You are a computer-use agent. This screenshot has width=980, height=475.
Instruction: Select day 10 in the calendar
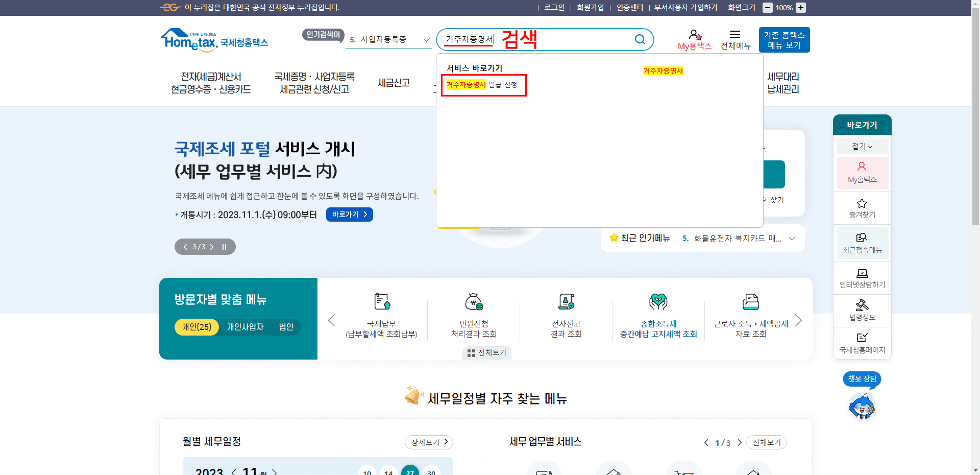[x=367, y=470]
